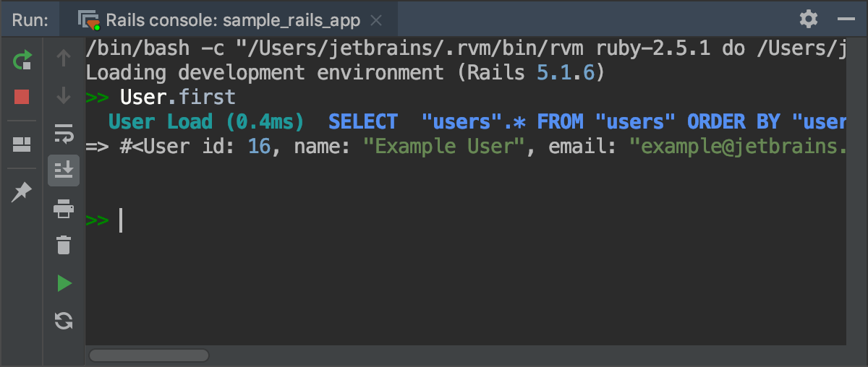Click the Run tool window label
This screenshot has height=367, width=868.
click(30, 20)
